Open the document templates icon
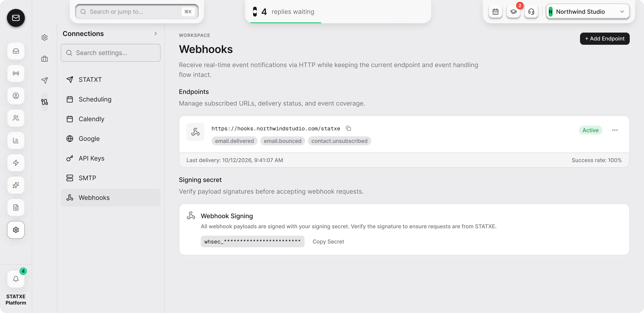The width and height of the screenshot is (644, 313). pos(16,207)
